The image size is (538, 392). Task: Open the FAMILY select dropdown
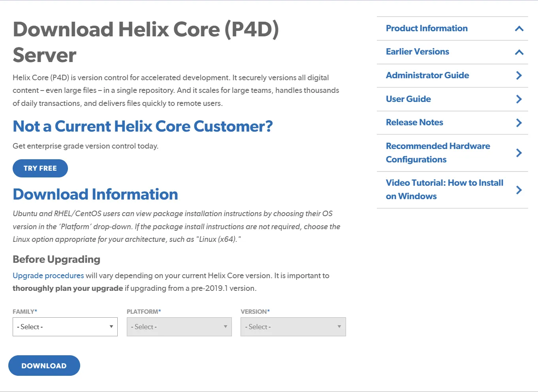coord(65,327)
